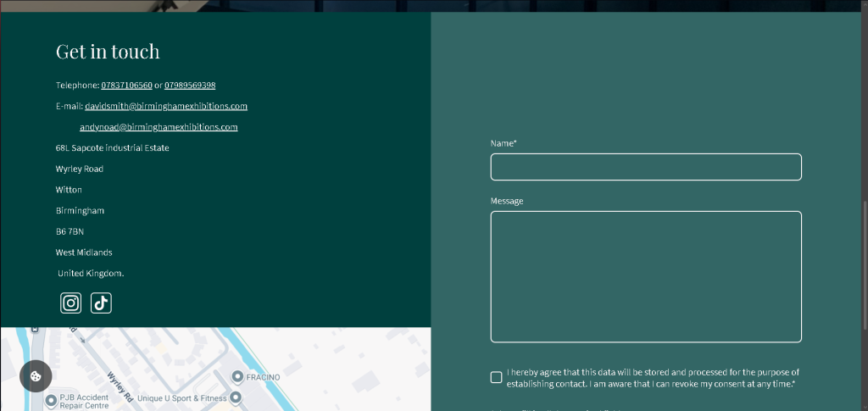Image resolution: width=868 pixels, height=411 pixels.
Task: Click the 'Wyrley Rd' map street label
Action: pyautogui.click(x=120, y=386)
